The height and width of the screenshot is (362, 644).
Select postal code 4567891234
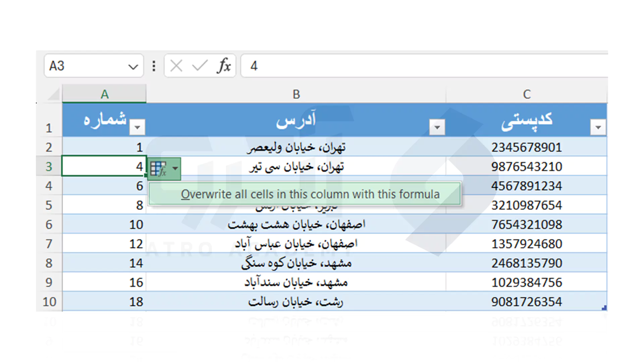(x=527, y=186)
